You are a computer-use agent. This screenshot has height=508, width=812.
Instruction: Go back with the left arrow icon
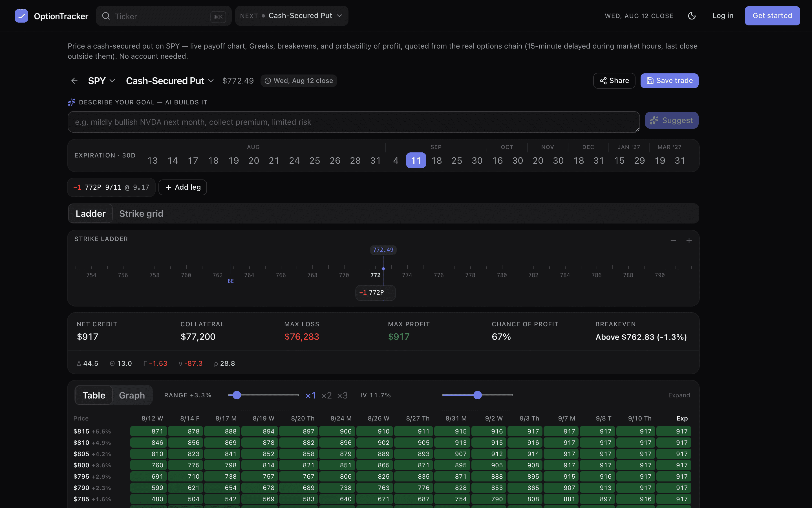click(x=74, y=81)
